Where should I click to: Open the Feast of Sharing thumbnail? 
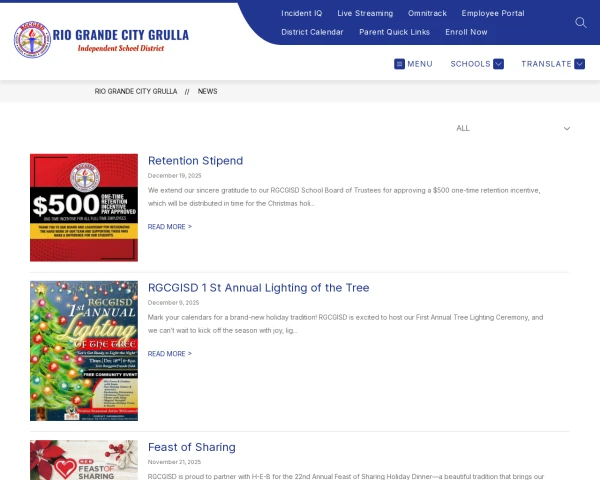coord(84,460)
